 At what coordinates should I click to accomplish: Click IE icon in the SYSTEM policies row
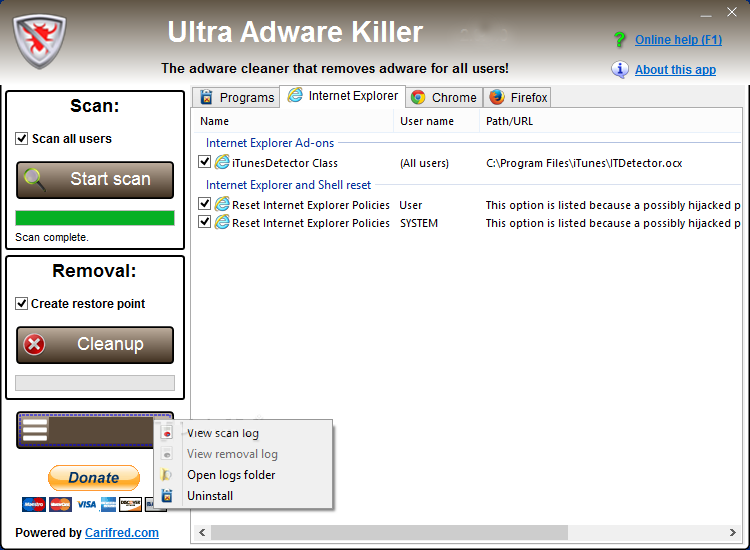[222, 222]
